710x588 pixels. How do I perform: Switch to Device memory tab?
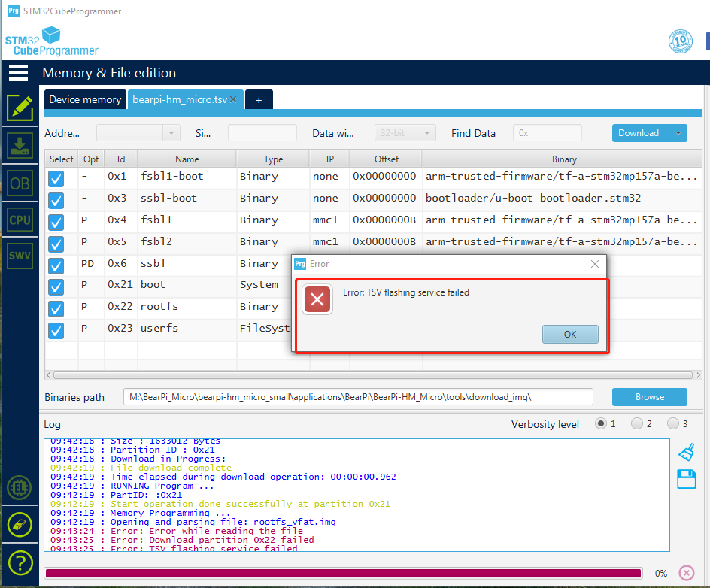click(x=85, y=99)
